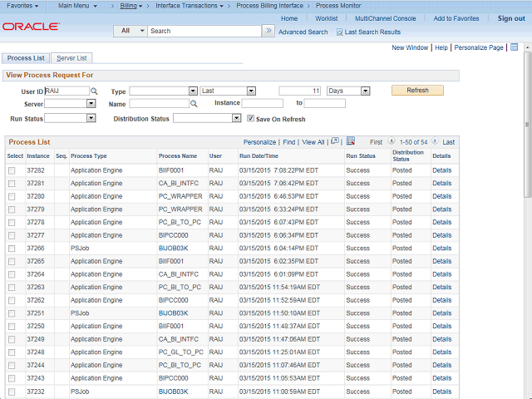Image resolution: width=532 pixels, height=399 pixels.
Task: Switch to the Server List tab
Action: [x=71, y=58]
